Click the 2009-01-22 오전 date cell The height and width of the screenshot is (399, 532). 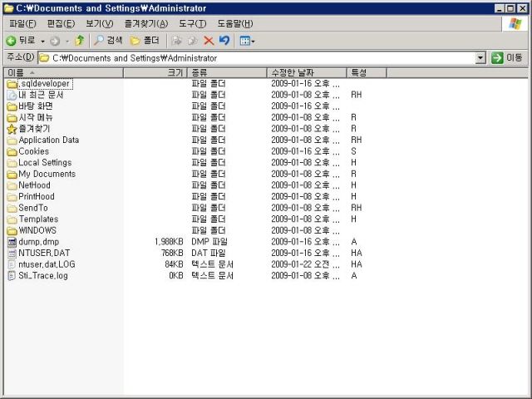coord(305,264)
